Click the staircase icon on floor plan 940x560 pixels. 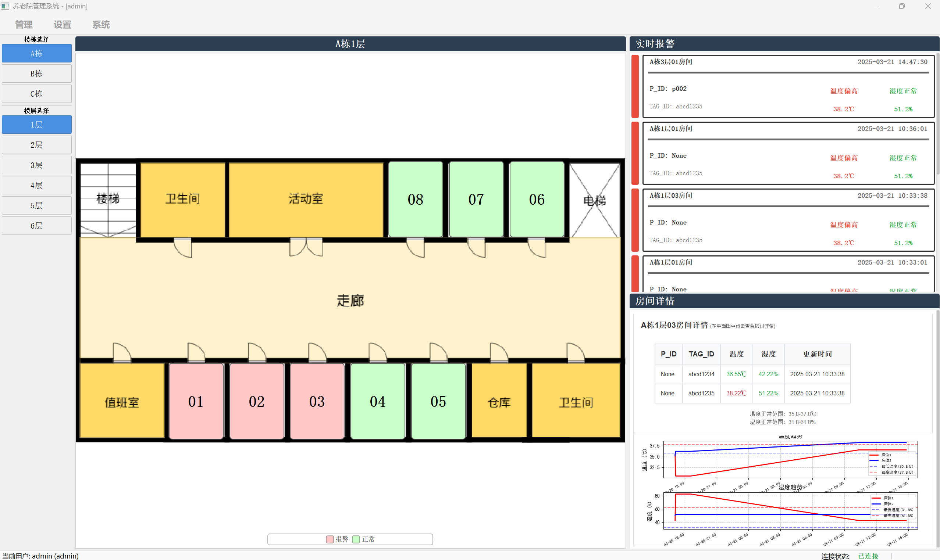click(108, 199)
